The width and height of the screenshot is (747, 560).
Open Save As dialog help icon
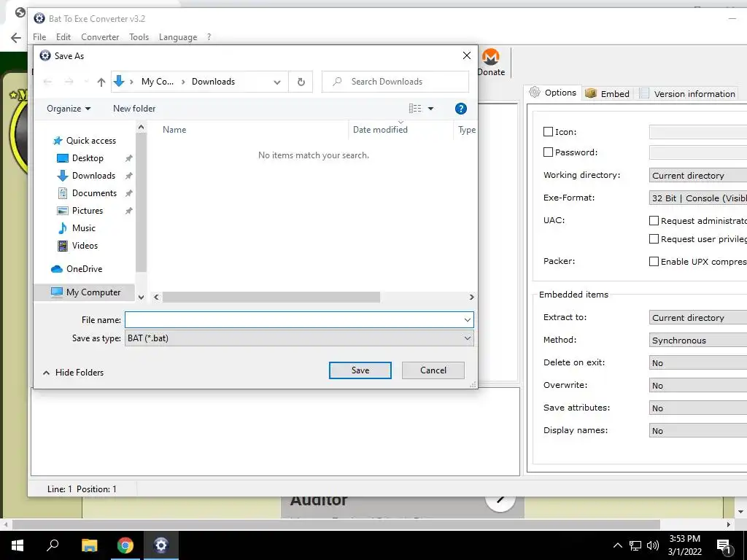pyautogui.click(x=461, y=109)
